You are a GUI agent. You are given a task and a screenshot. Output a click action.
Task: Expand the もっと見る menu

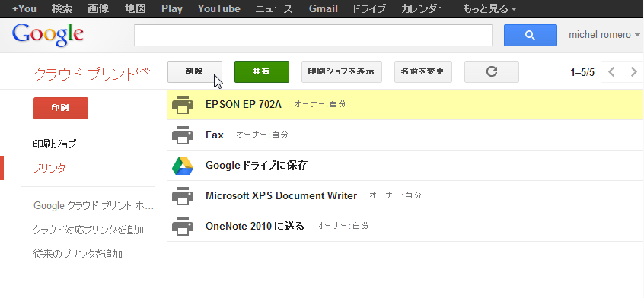489,8
